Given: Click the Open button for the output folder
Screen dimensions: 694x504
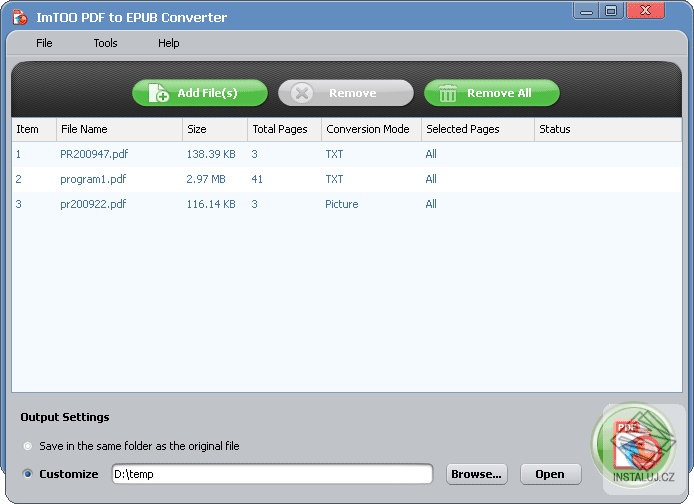Looking at the screenshot, I should click(x=550, y=474).
